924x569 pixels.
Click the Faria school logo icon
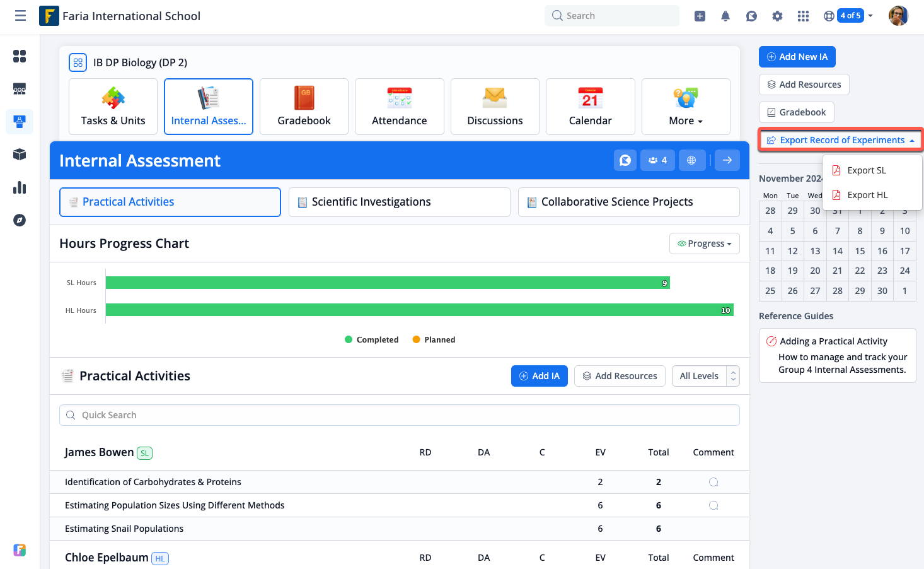click(49, 16)
